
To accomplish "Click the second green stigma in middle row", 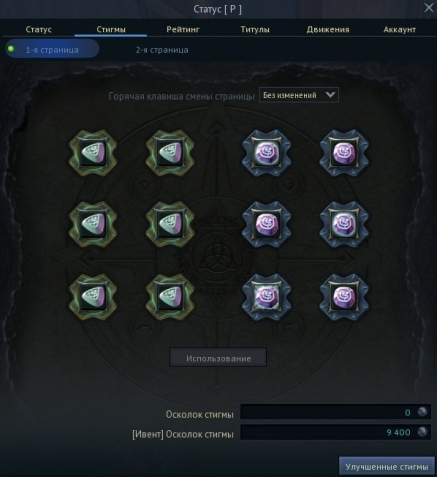I will click(170, 224).
